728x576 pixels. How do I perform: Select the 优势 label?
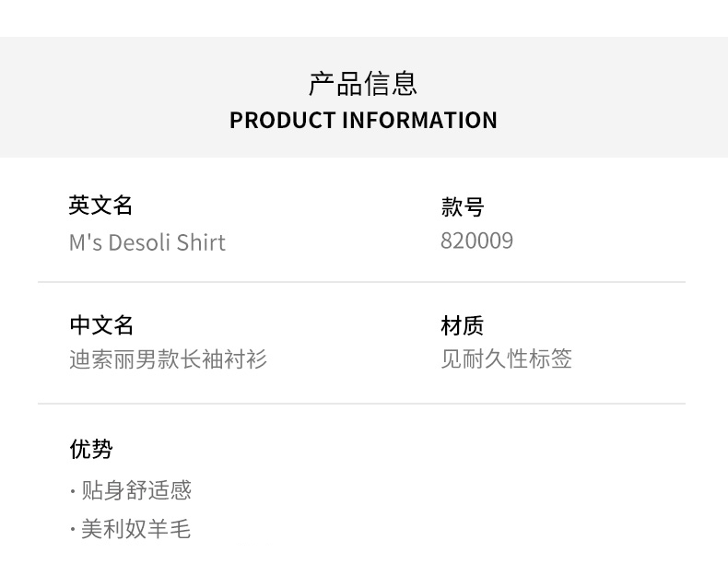click(90, 449)
